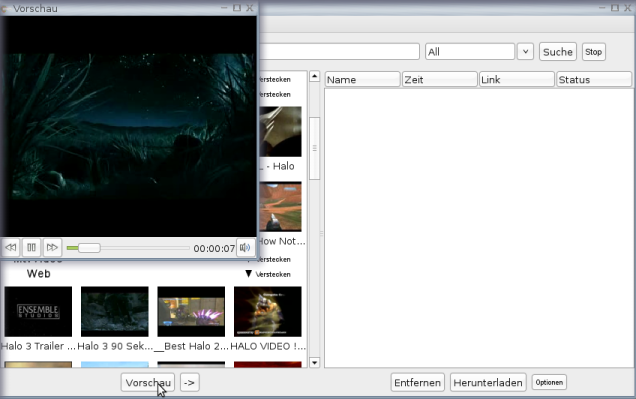The image size is (636, 399).
Task: Click the Herunterladen button
Action: pos(488,382)
